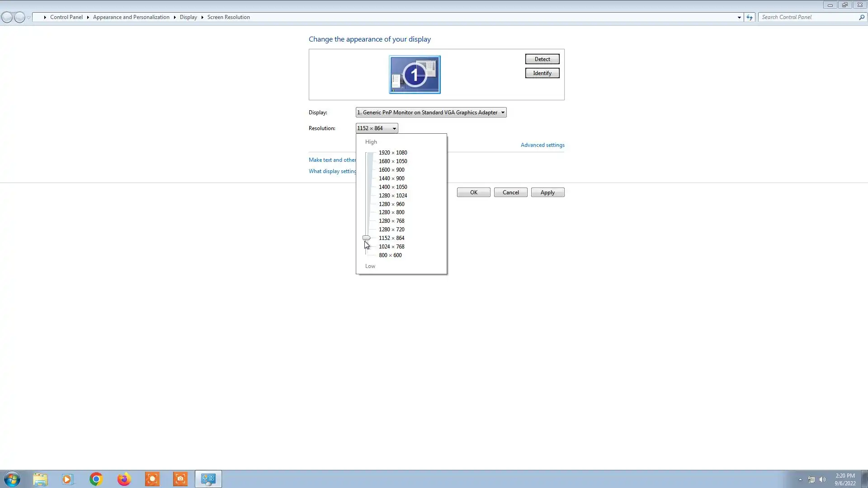Navigate to Appearance and Personalization breadcrumb

tap(131, 17)
